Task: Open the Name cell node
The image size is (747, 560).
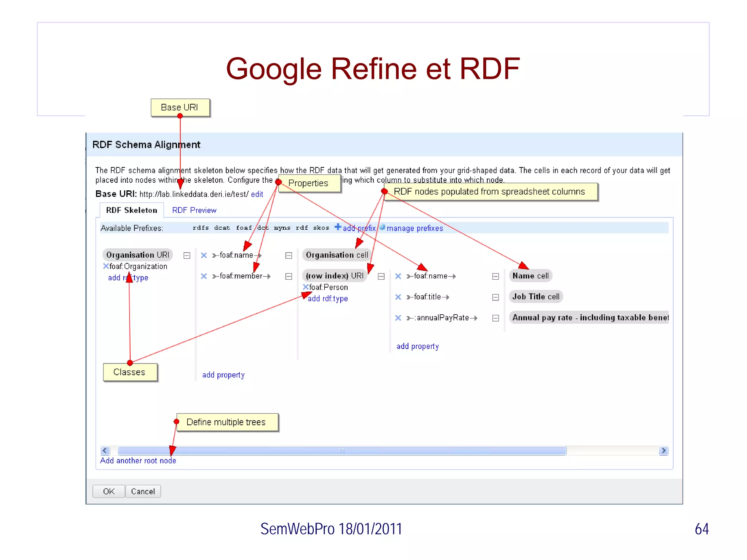Action: pyautogui.click(x=530, y=276)
